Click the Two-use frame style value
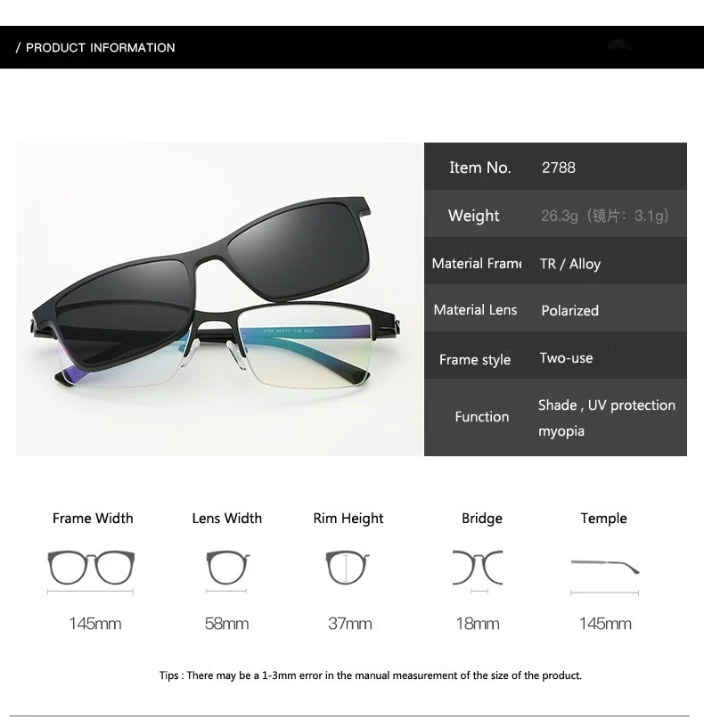This screenshot has width=704, height=728. coord(566,358)
